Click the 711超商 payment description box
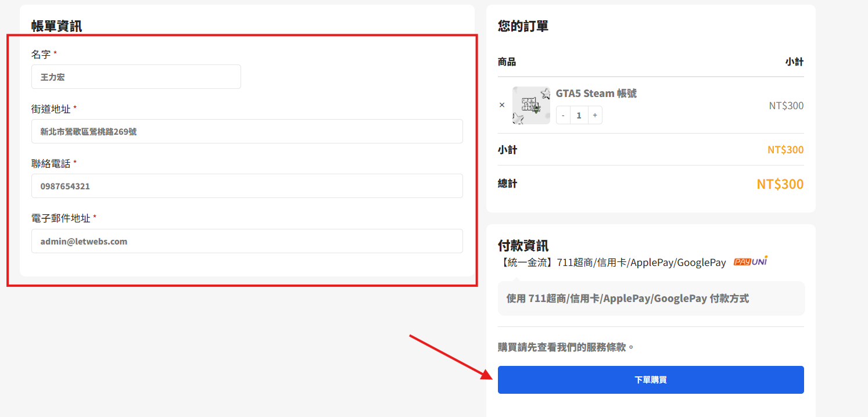 coord(651,299)
